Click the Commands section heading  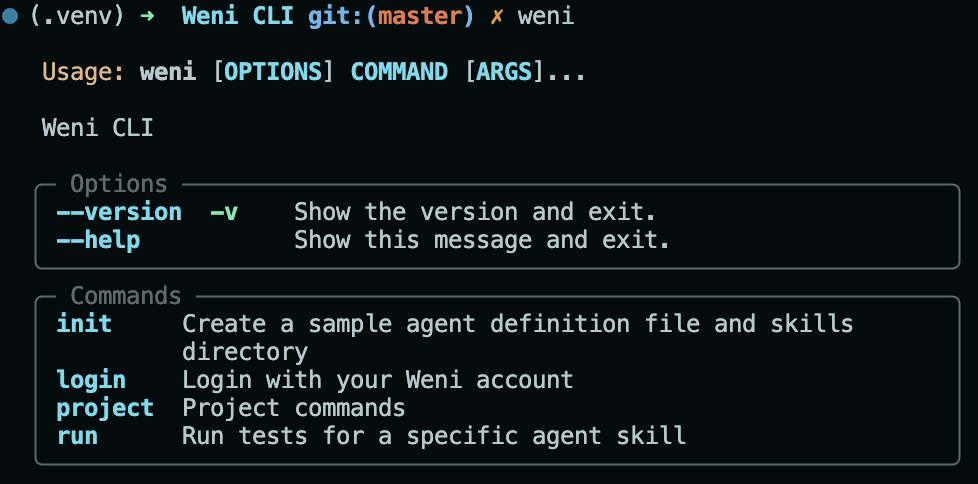coord(126,296)
